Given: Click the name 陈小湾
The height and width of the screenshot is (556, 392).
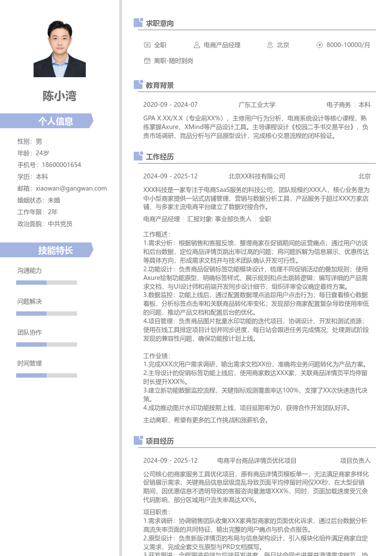Looking at the screenshot, I should coord(60,96).
